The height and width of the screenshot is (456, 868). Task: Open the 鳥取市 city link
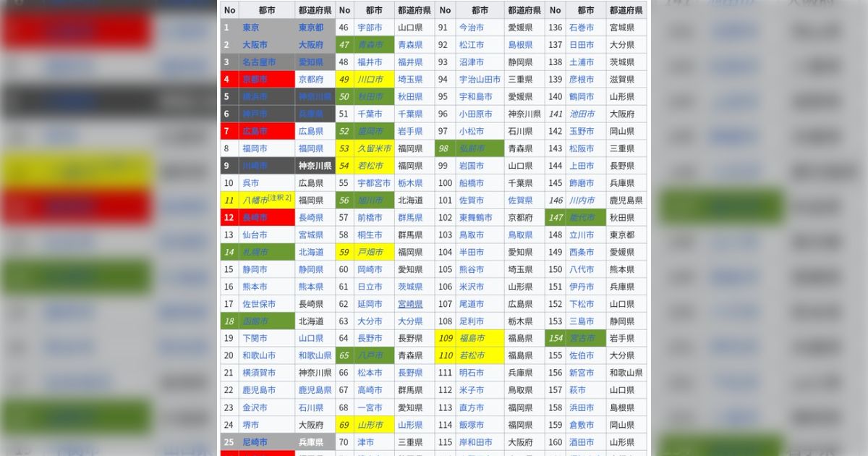click(x=472, y=235)
